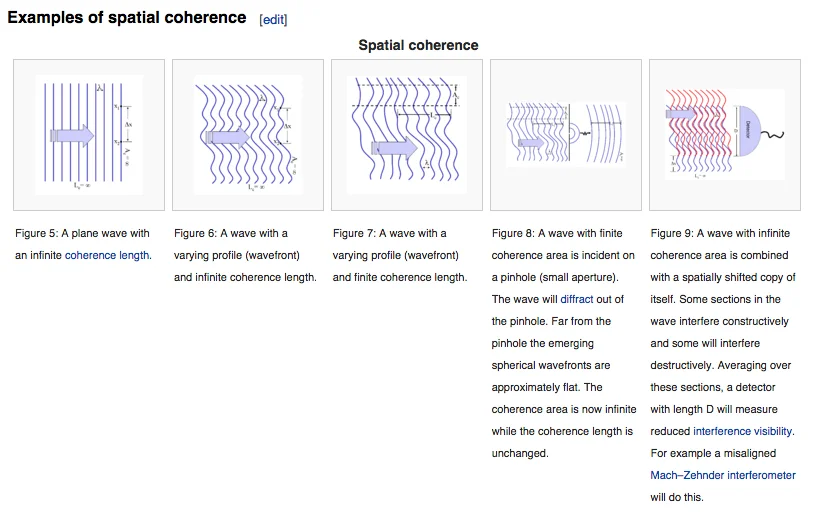Click the Figure 5 caption text

click(83, 244)
